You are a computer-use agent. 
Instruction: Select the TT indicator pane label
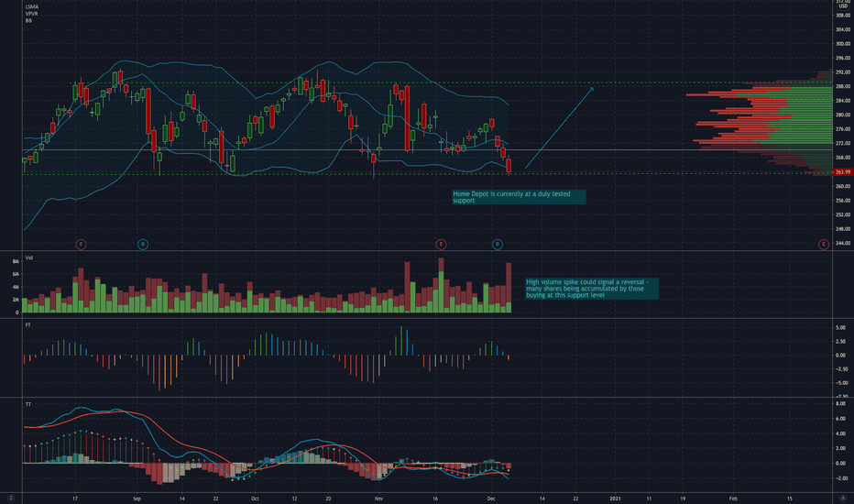(27, 404)
